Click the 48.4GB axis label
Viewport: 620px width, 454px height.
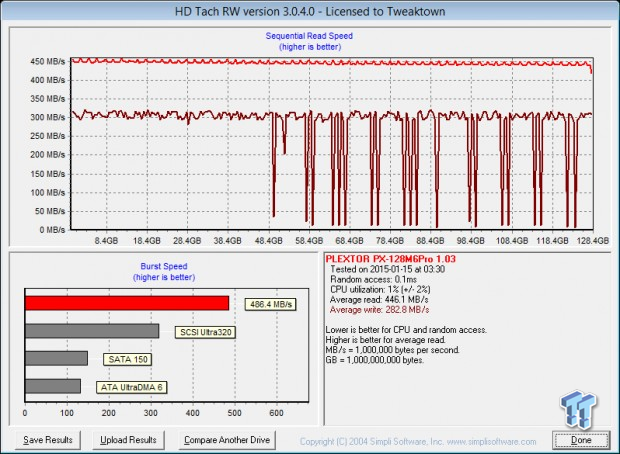[268, 240]
